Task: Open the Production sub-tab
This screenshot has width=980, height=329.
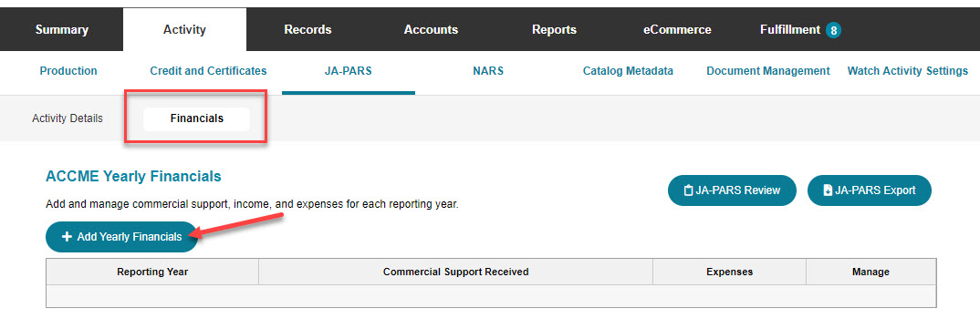Action: point(68,71)
